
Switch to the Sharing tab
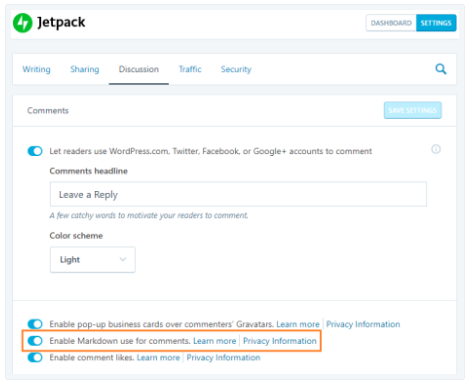[85, 69]
